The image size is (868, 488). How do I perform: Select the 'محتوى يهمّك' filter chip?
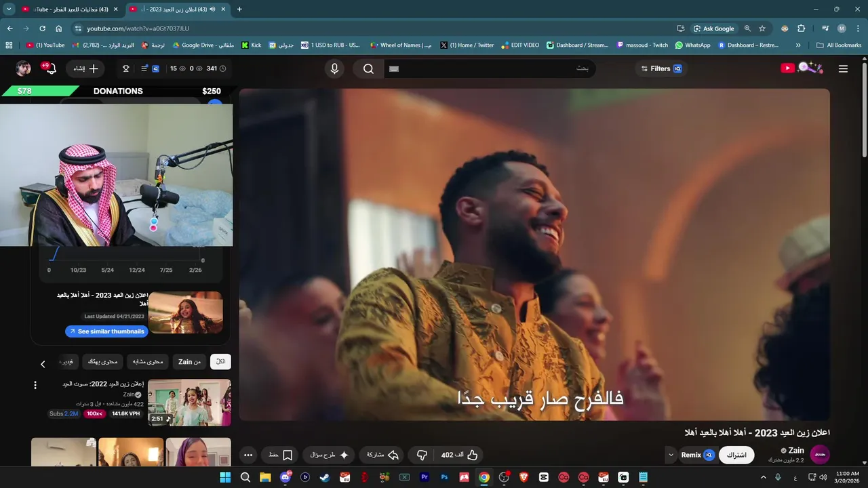tap(103, 362)
